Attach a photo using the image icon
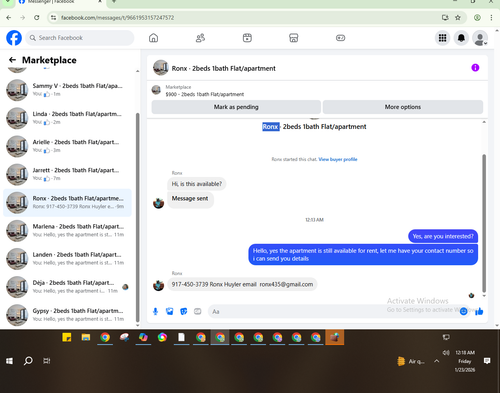 pyautogui.click(x=170, y=311)
